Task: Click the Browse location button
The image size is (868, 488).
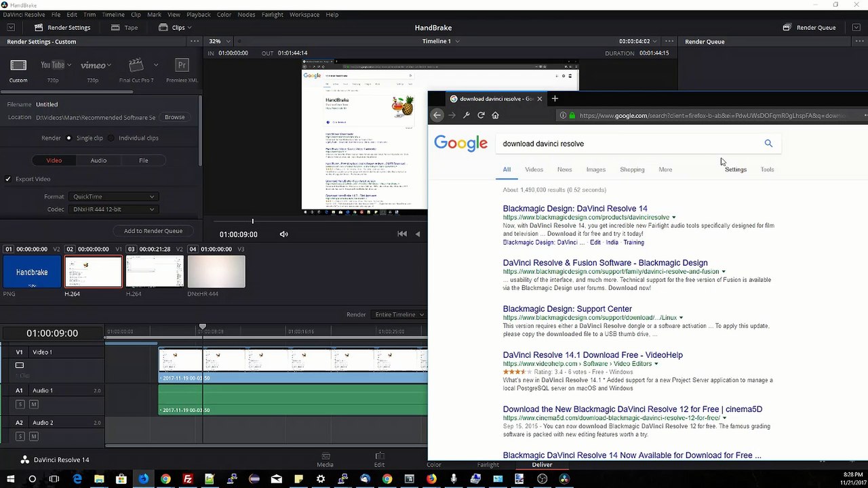Action: click(174, 117)
